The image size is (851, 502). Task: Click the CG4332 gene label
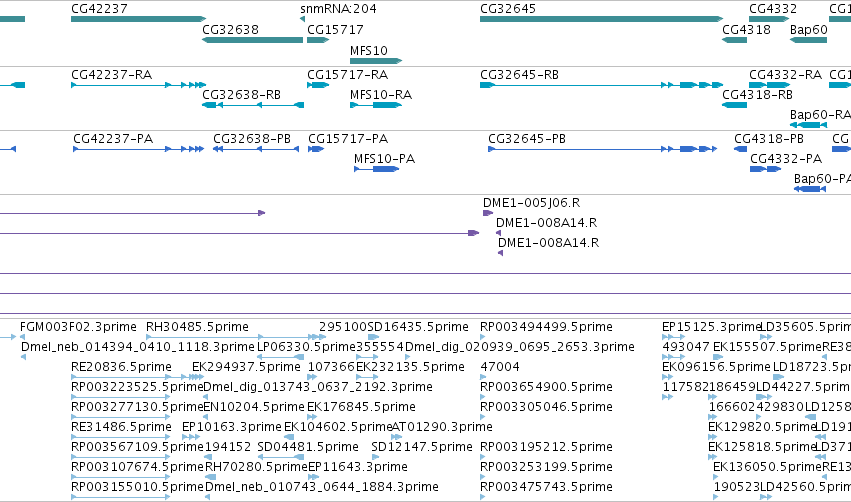tap(773, 9)
